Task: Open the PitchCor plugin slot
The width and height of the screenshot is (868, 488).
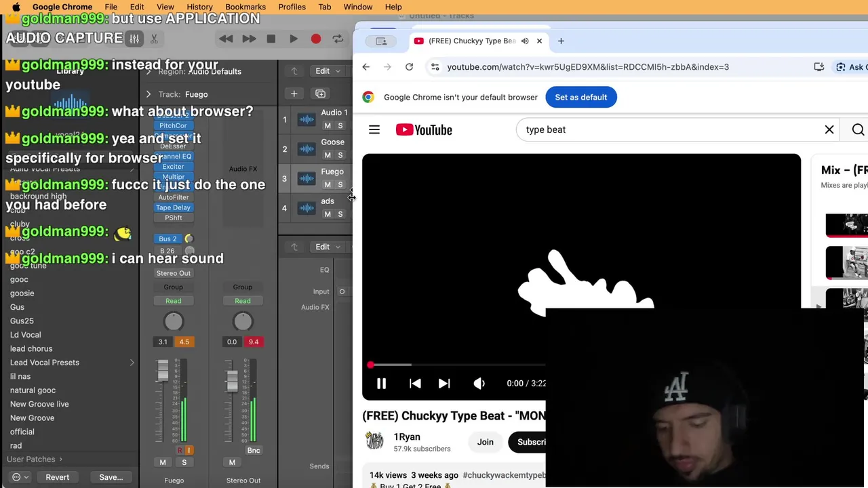Action: coord(173,125)
